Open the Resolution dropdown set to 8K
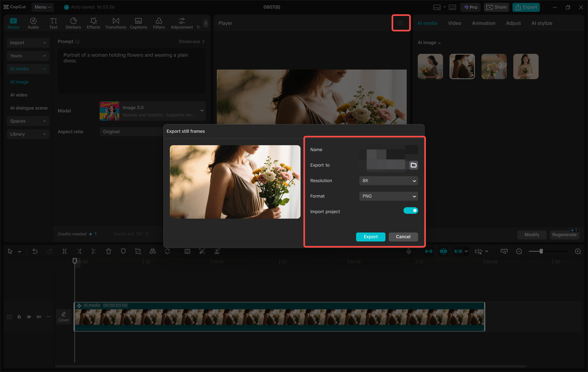588x372 pixels. tap(389, 180)
